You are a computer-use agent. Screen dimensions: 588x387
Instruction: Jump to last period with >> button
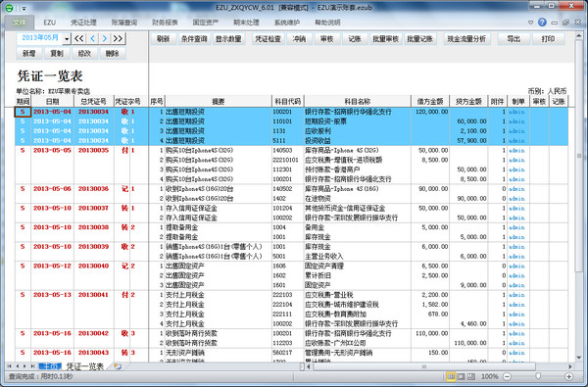click(118, 38)
